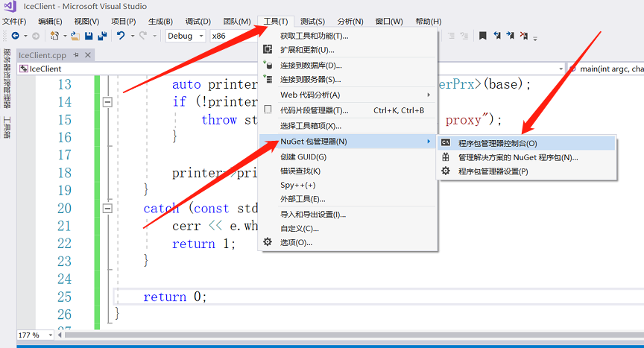644x348 pixels.
Task: Open the zoom level 177 % dropdown
Action: point(51,335)
